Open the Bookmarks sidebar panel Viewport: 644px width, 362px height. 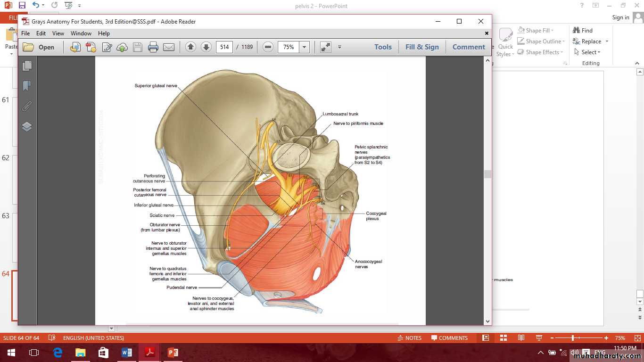[27, 86]
